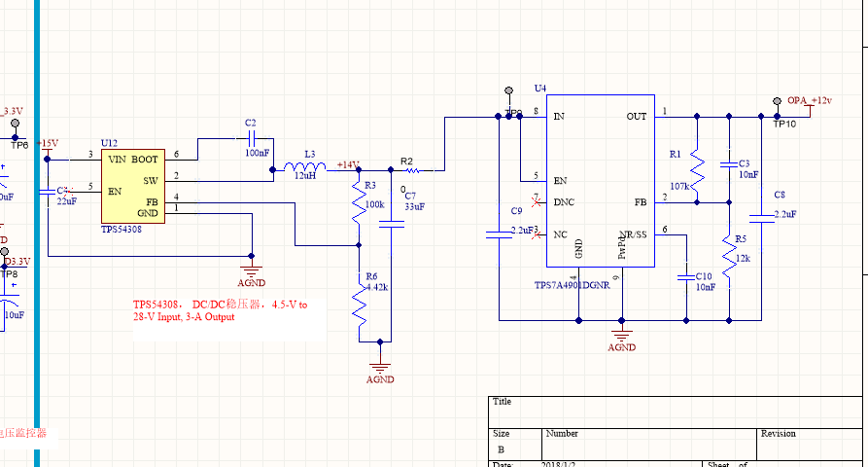Select the U4 TPS7A4901DGNR regulator body
The image size is (868, 467).
pyautogui.click(x=601, y=181)
